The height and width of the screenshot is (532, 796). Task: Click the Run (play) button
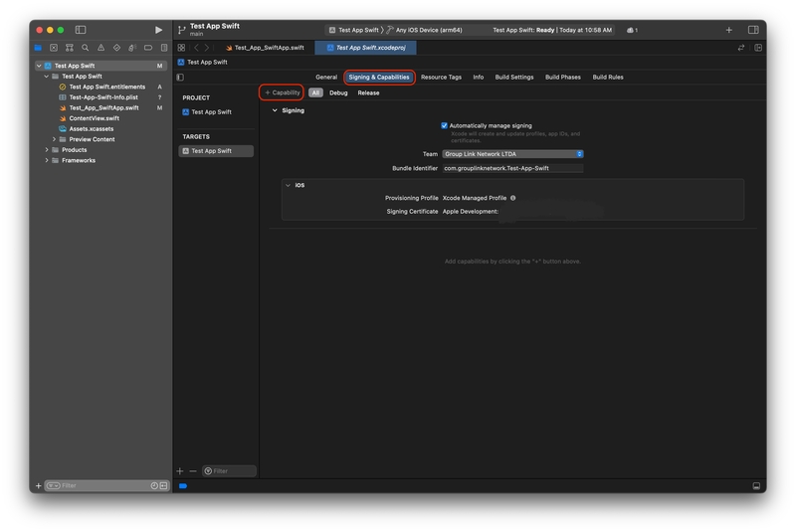(158, 30)
